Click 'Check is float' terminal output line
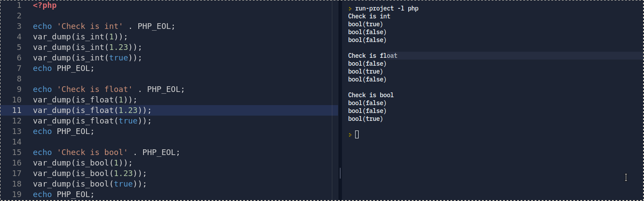The width and height of the screenshot is (644, 201). pyautogui.click(x=372, y=56)
